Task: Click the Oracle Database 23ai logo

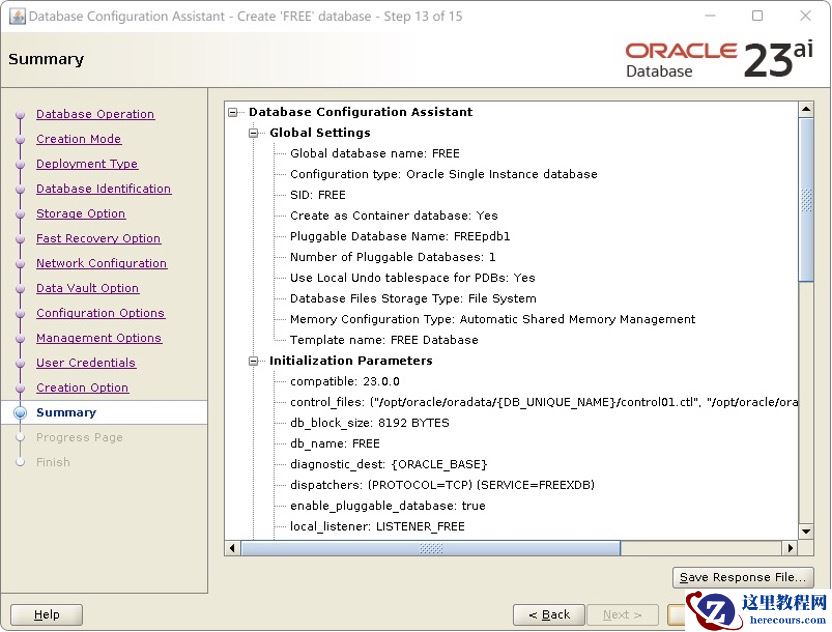Action: pos(719,59)
